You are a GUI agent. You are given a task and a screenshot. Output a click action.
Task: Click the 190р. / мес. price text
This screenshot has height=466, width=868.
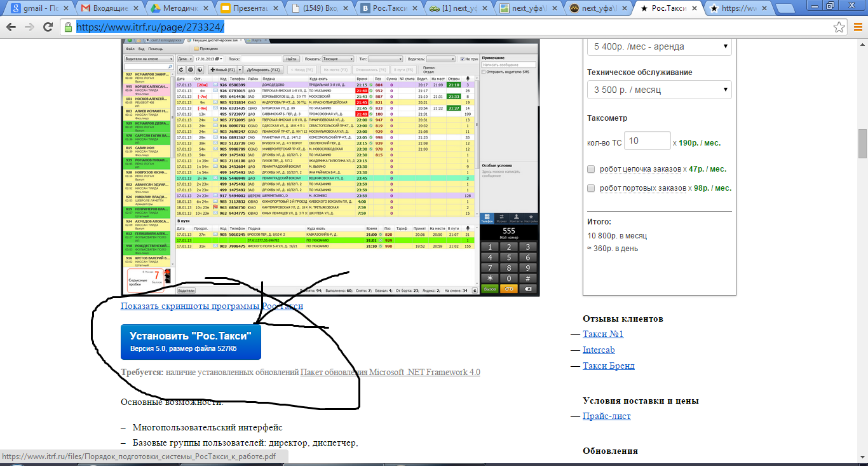700,143
